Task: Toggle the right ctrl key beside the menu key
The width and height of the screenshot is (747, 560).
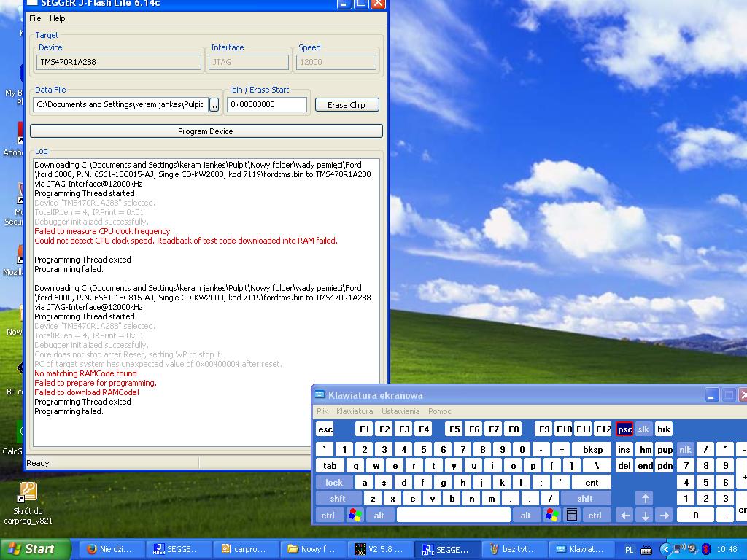Action: (x=595, y=515)
